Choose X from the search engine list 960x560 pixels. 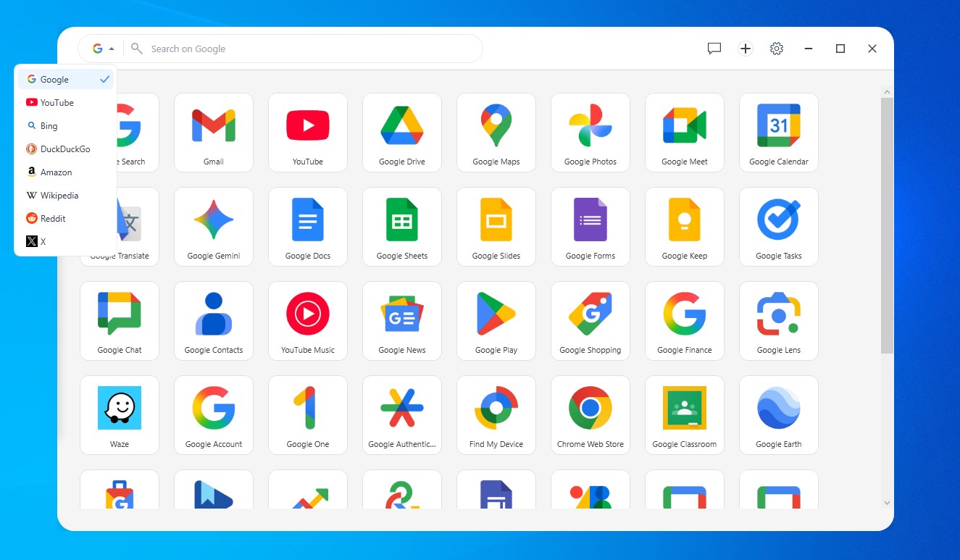point(66,242)
